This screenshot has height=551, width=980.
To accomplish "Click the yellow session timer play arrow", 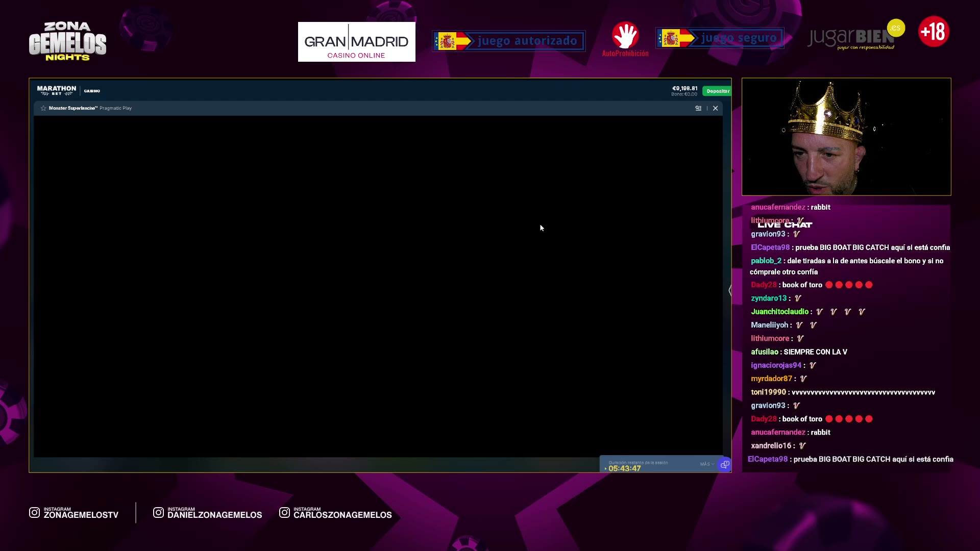I will pos(606,469).
